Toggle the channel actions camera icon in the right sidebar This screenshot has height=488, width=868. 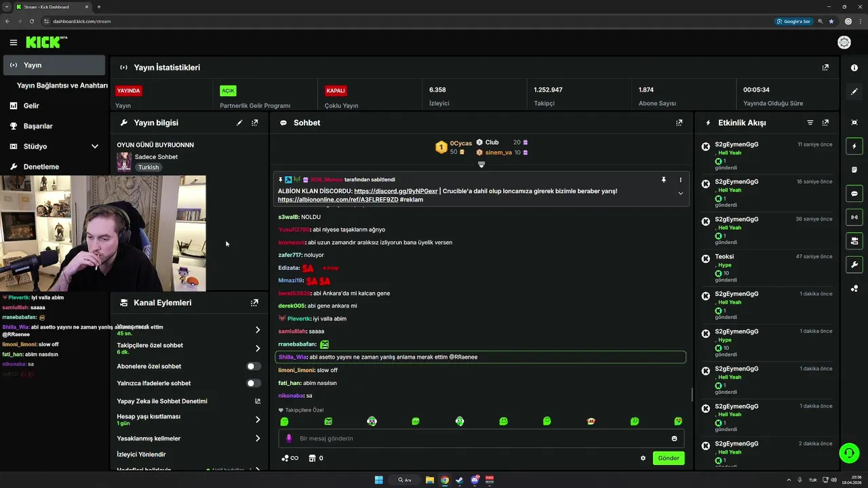coord(854,241)
